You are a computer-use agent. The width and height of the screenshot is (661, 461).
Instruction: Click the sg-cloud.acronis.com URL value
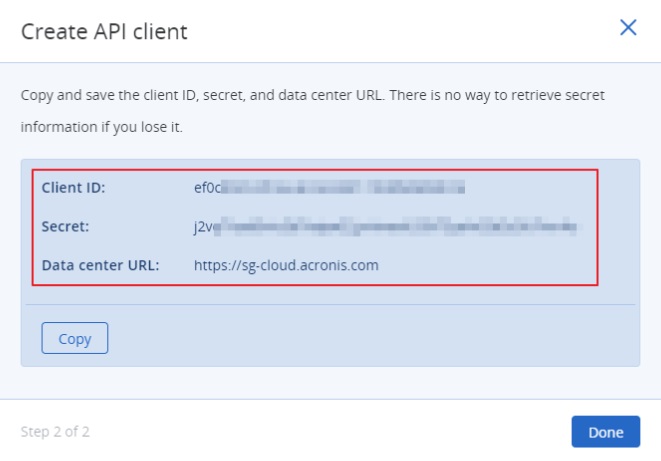pos(286,265)
